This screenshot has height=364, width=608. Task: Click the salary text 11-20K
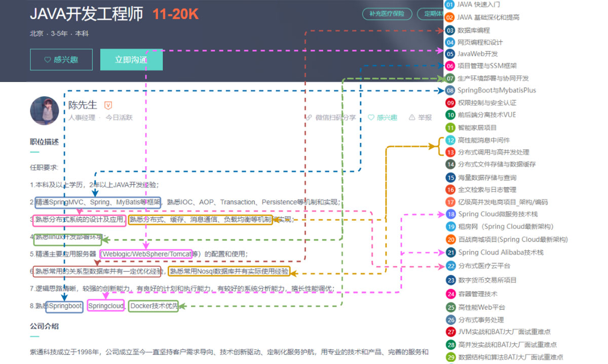[175, 14]
